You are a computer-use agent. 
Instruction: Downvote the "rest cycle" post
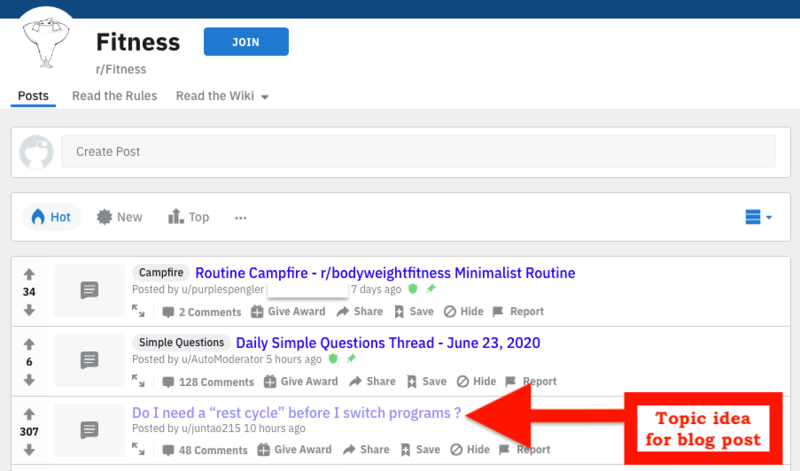[x=29, y=450]
